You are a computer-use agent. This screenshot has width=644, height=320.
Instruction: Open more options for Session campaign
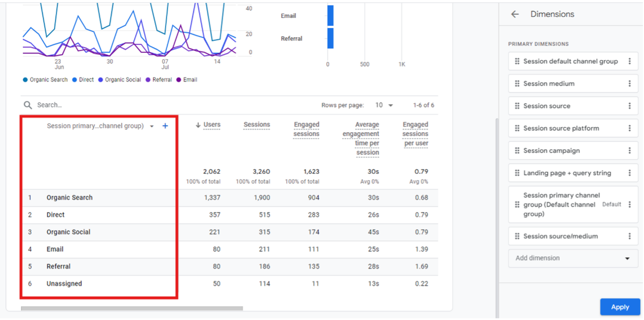629,151
